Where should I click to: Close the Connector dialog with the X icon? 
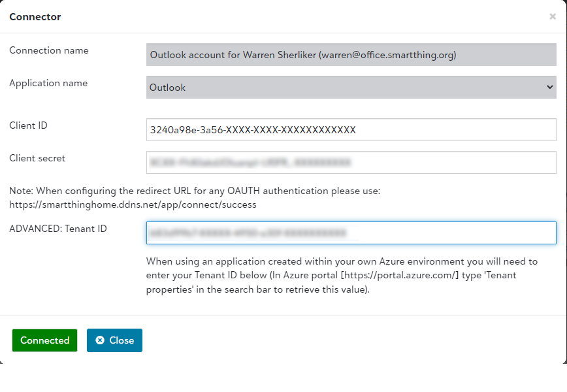point(552,16)
